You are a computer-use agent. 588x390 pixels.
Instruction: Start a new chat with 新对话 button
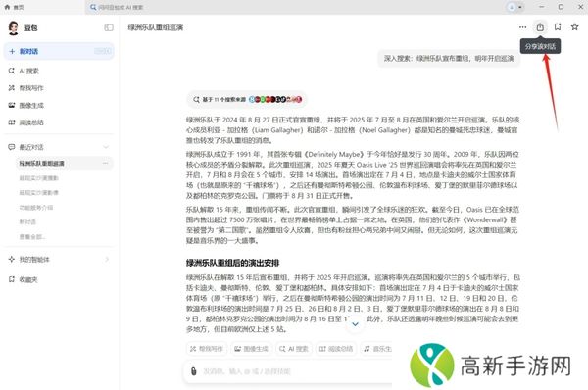[59, 51]
